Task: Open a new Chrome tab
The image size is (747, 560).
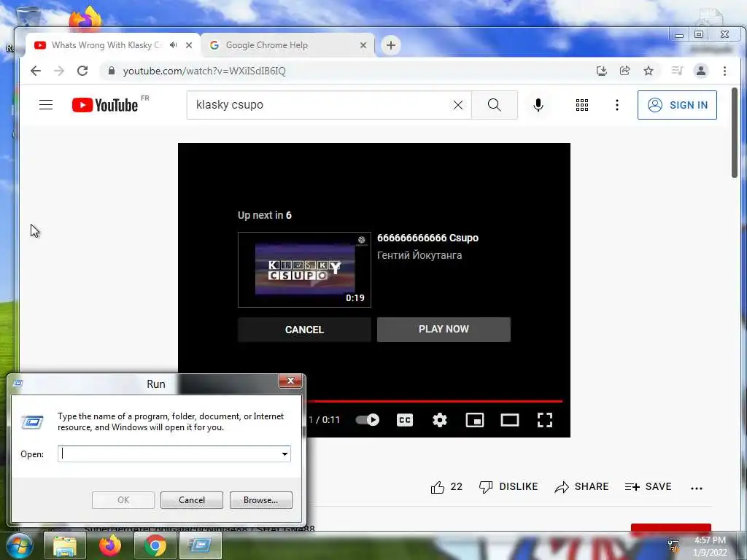Action: click(391, 45)
